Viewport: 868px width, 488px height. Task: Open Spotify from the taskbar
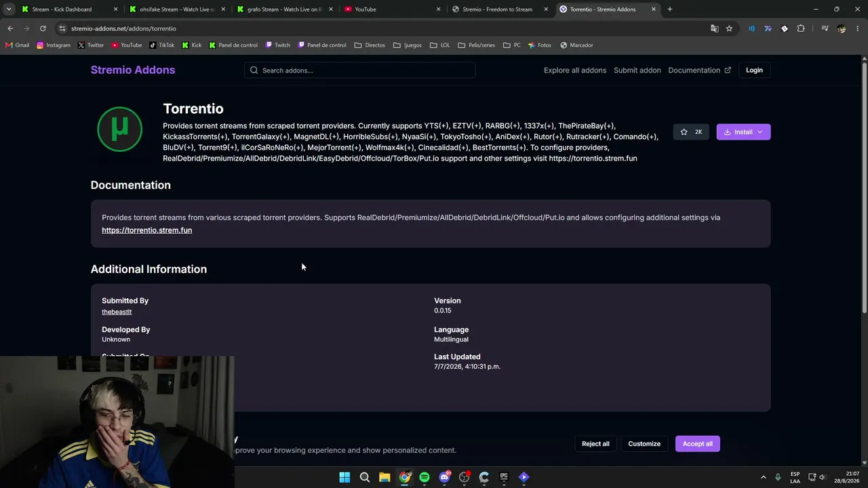click(x=425, y=477)
